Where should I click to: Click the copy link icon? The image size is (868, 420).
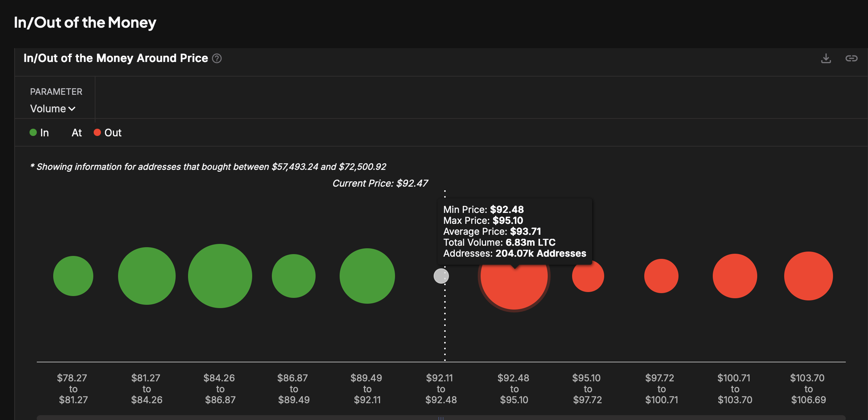pos(851,58)
